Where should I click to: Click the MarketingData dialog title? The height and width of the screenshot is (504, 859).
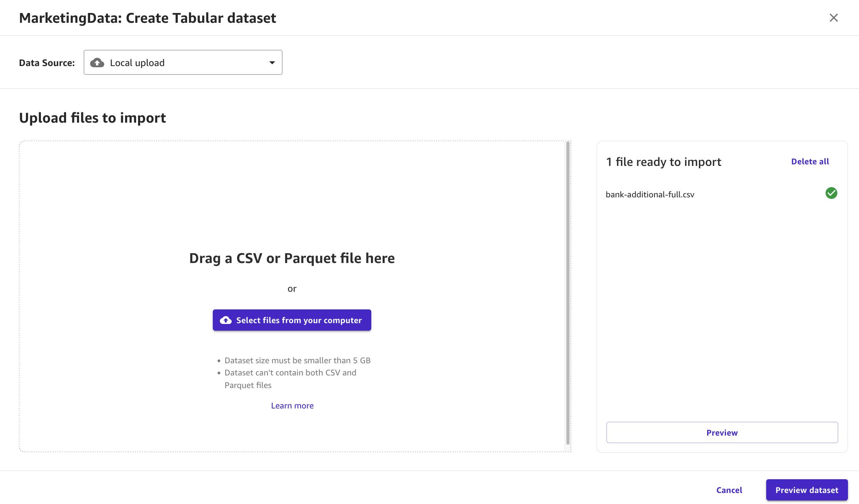coord(147,18)
